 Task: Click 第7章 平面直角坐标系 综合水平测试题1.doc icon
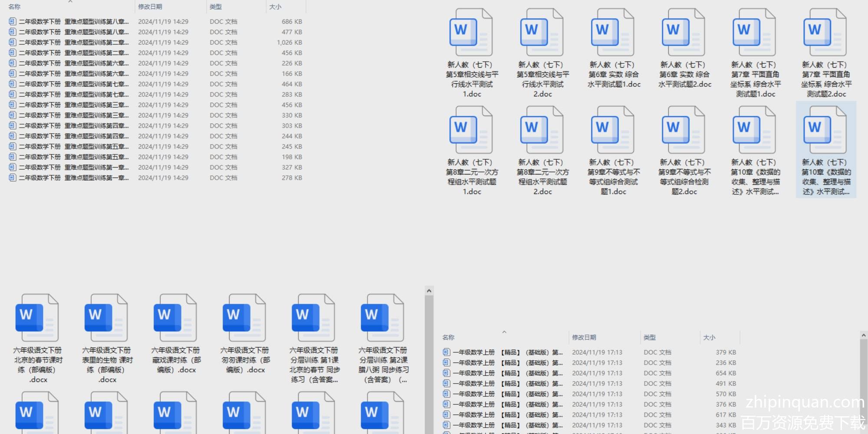click(x=754, y=33)
